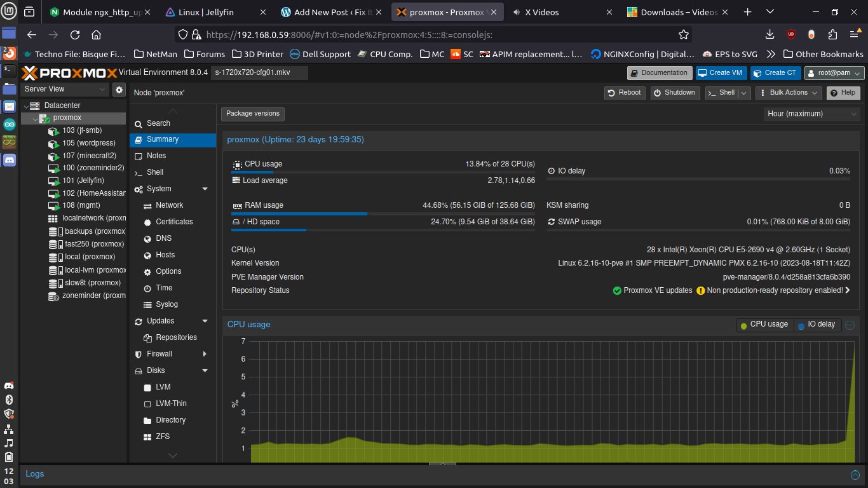
Task: Click the Create VM button
Action: (x=721, y=73)
